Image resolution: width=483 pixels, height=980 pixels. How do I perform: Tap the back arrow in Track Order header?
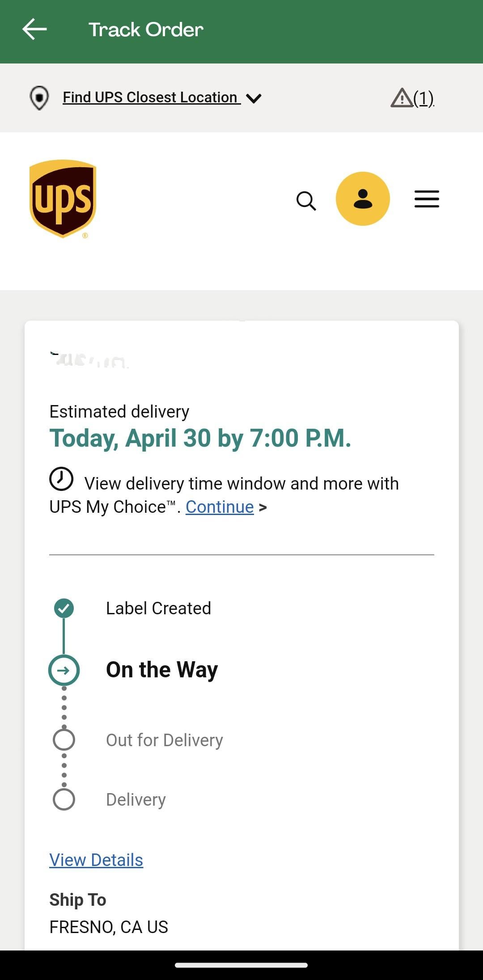34,30
